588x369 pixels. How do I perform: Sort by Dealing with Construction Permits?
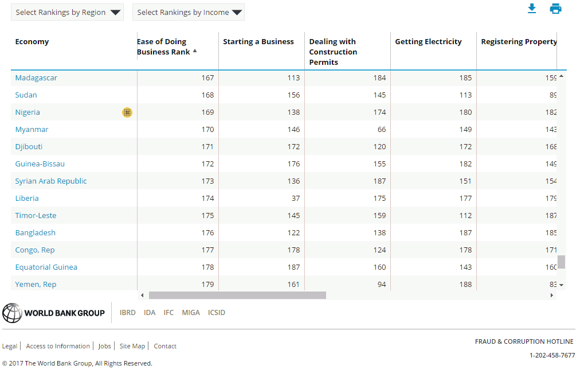coord(333,52)
